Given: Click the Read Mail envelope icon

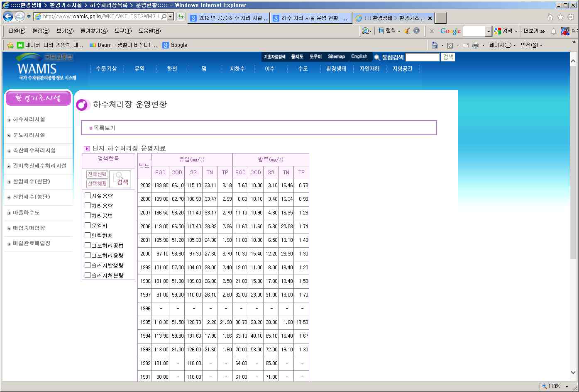Looking at the screenshot, I should click(466, 45).
